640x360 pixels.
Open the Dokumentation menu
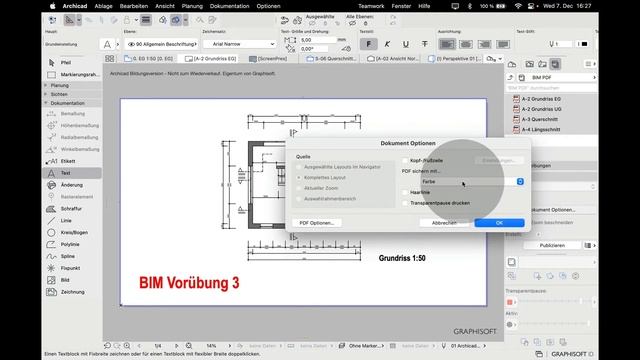click(229, 6)
